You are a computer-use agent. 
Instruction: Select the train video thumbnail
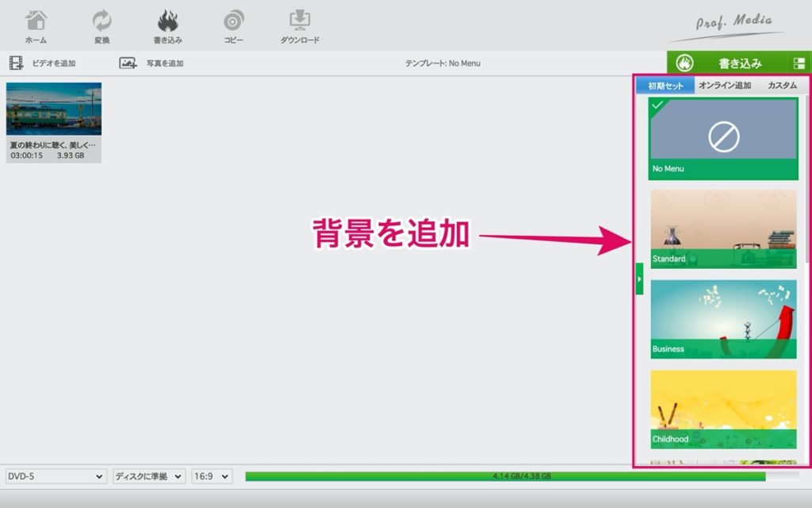pos(54,109)
